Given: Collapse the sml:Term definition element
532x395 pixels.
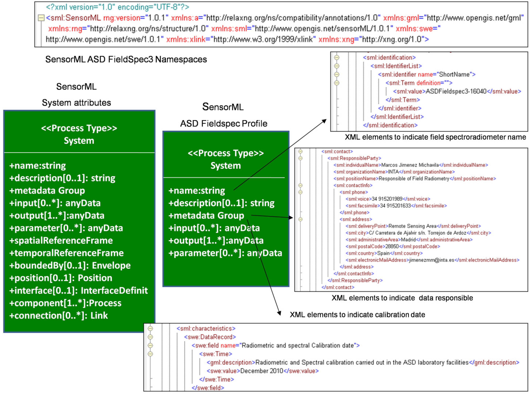Looking at the screenshot, I should point(337,83).
